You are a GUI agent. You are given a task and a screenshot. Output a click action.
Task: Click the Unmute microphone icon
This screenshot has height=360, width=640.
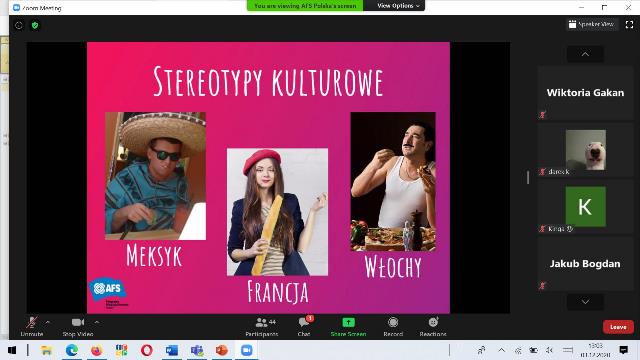tap(32, 322)
